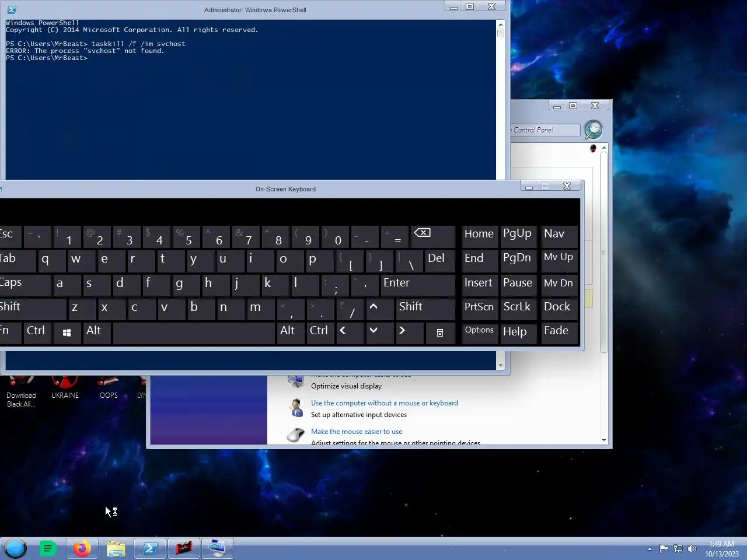Toggle the ScrLk key on the keyboard
Viewport: 747px width, 560px height.
tap(519, 309)
